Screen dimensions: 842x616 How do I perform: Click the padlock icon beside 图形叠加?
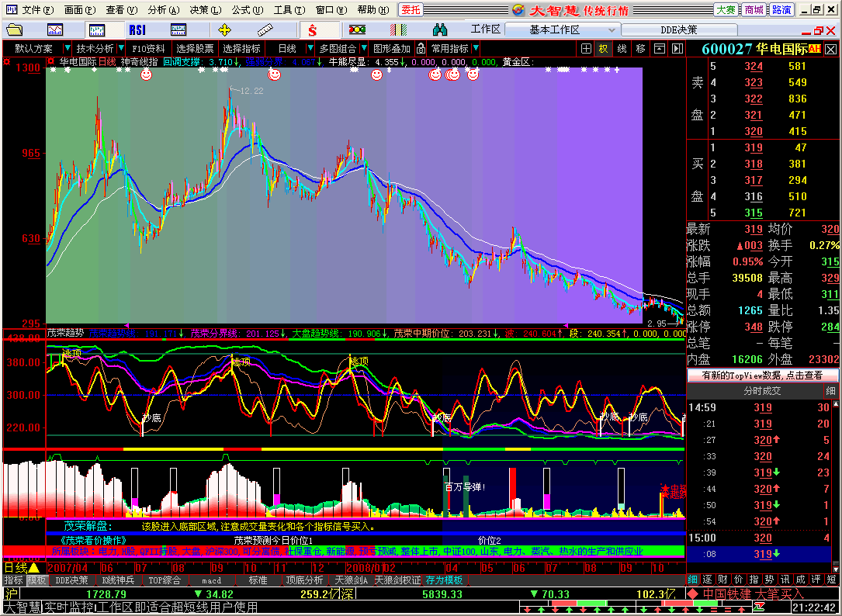click(x=421, y=49)
